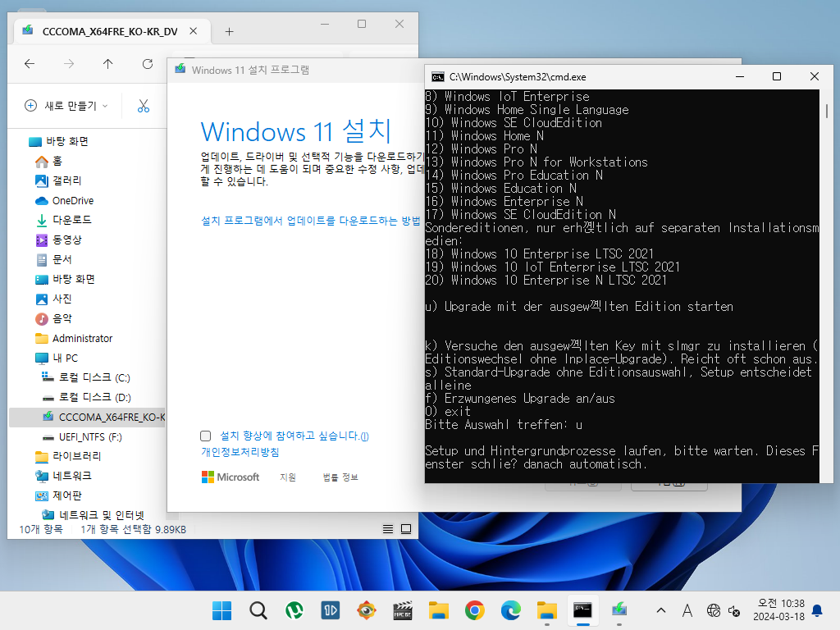
Task: Open 다운로드 folder in sidebar
Action: tap(63, 220)
